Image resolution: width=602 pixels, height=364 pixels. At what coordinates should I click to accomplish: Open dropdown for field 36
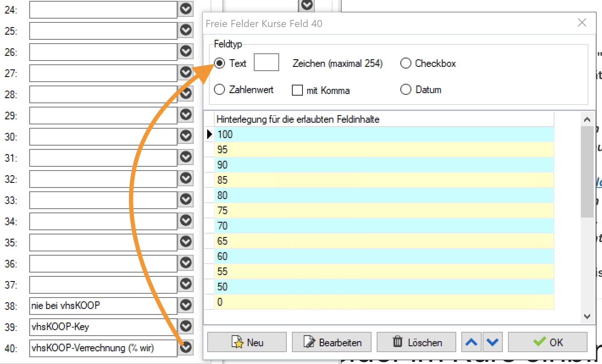pyautogui.click(x=186, y=262)
